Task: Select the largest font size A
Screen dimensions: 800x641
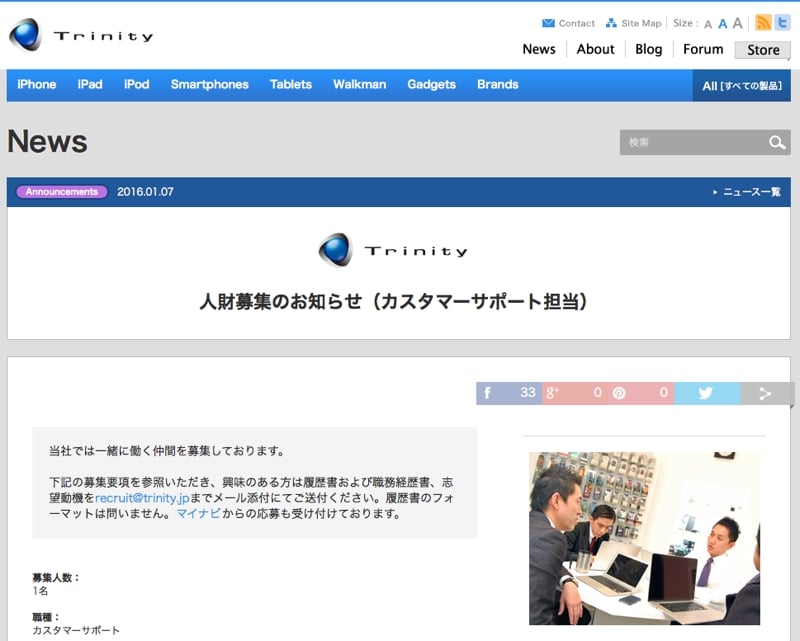Action: (x=738, y=23)
